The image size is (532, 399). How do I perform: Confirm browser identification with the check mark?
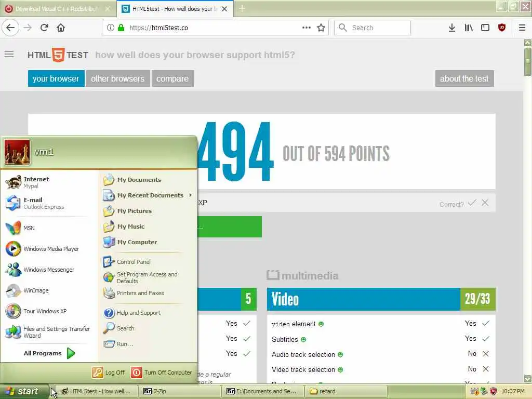472,203
